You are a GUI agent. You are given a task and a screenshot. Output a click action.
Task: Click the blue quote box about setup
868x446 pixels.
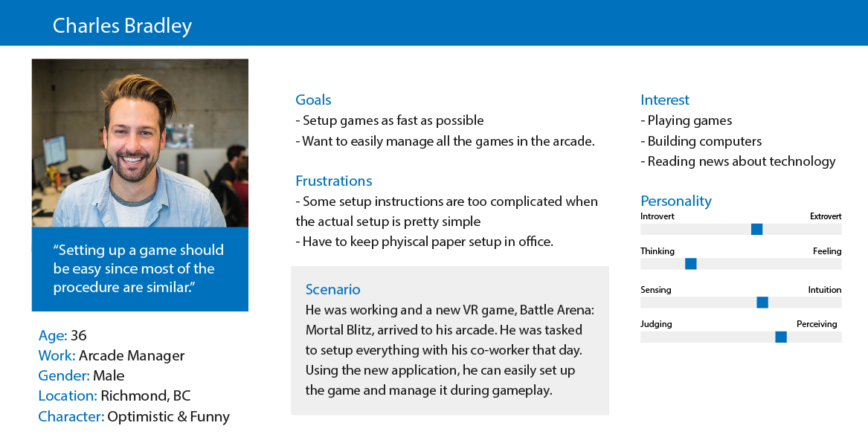coord(140,269)
